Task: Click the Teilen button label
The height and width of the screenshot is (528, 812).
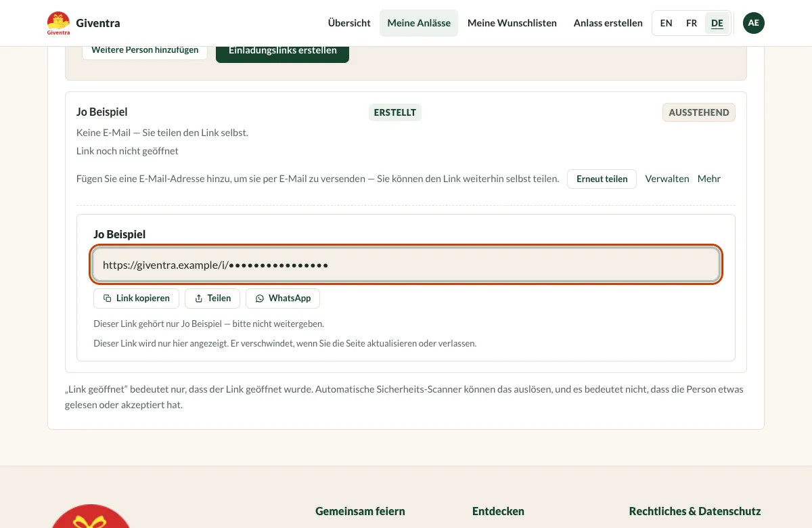Action: pyautogui.click(x=219, y=299)
